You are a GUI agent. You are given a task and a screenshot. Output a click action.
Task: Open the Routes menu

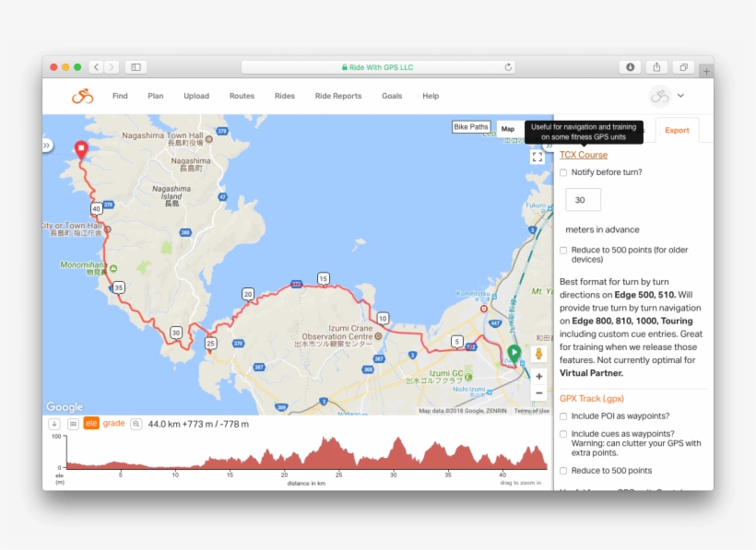point(242,96)
